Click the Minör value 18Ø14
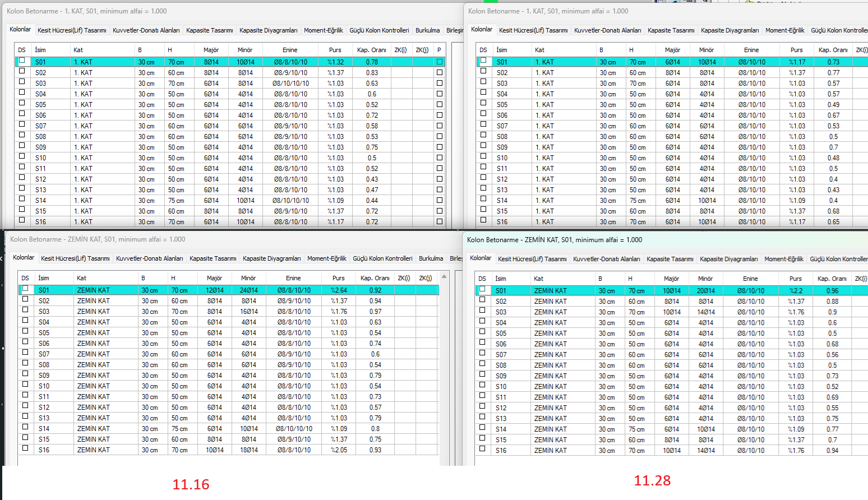 (x=249, y=450)
